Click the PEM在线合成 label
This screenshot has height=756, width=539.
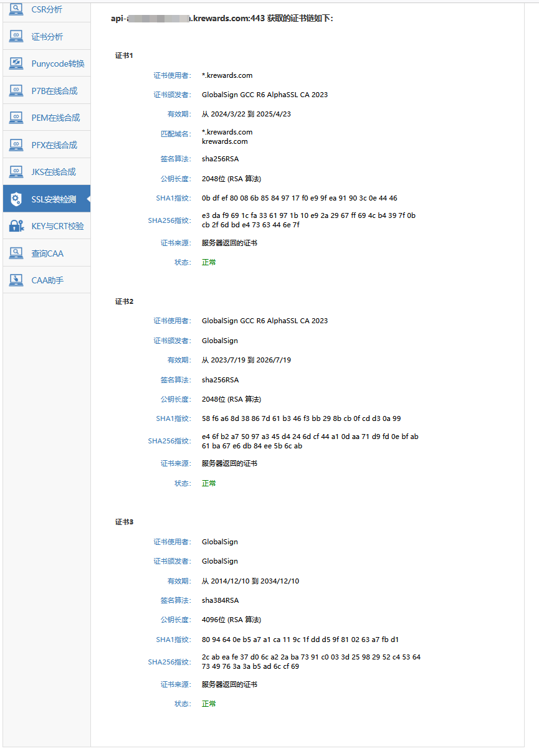click(x=55, y=118)
